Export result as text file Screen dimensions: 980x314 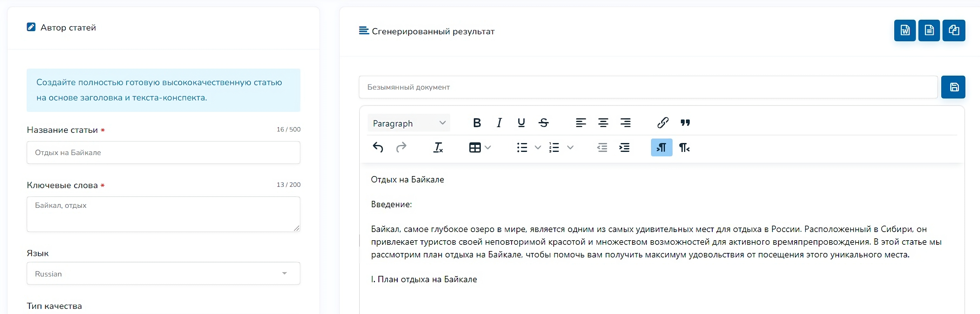pos(929,30)
